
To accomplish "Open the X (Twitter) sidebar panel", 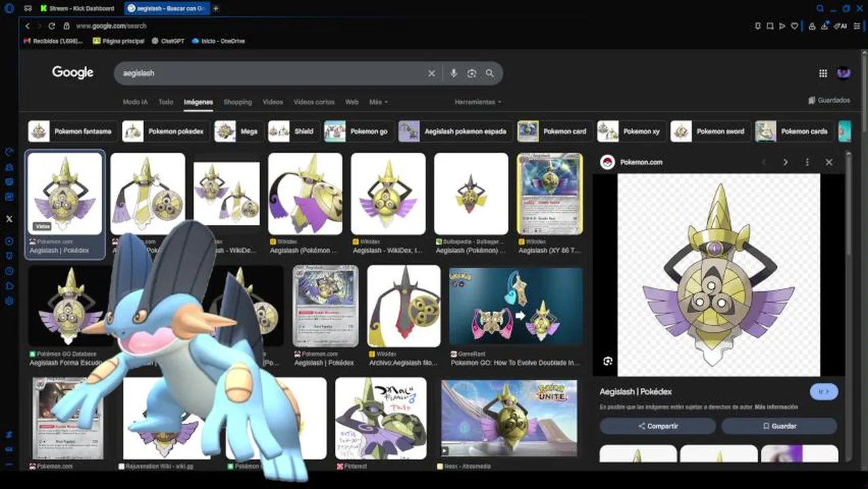I will click(x=9, y=219).
